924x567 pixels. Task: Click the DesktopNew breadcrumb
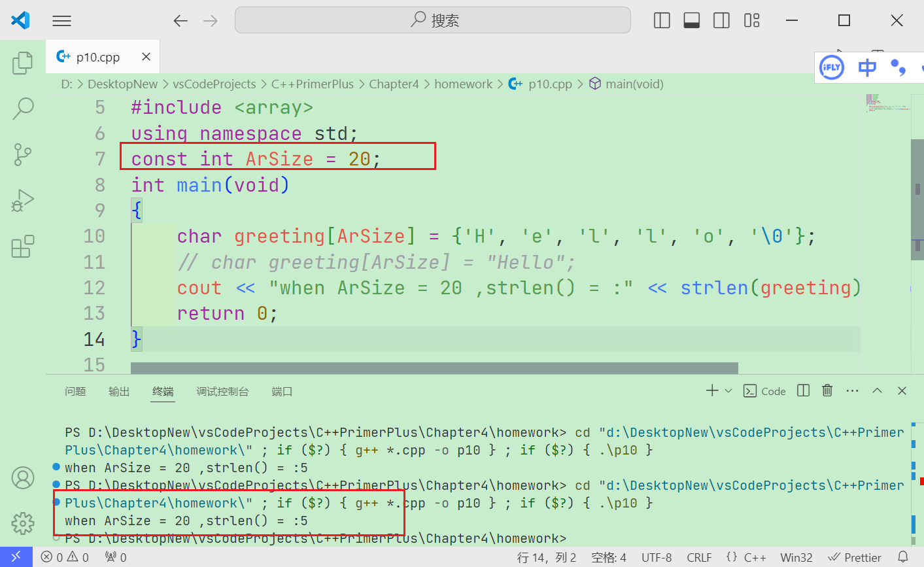123,84
